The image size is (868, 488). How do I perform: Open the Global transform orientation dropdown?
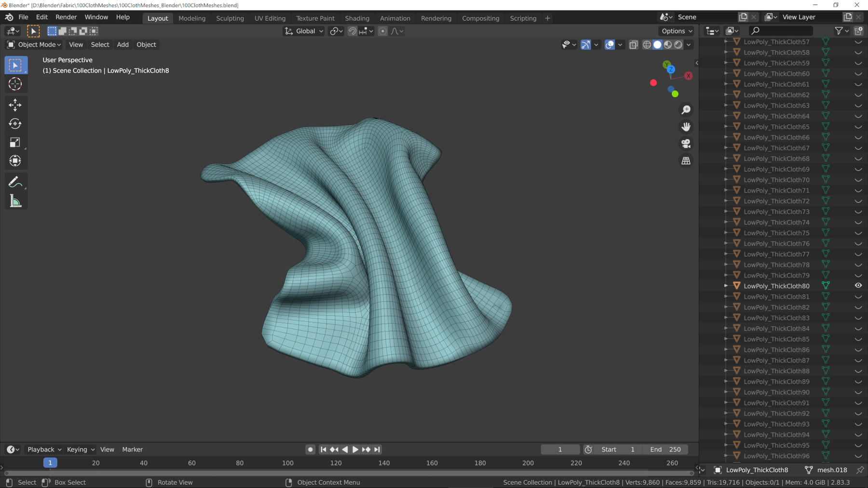pos(304,31)
